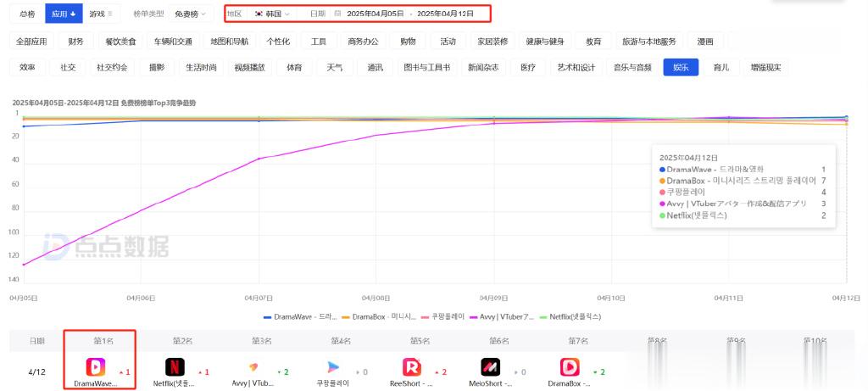Click the highlighted 娱乐 category
Image resolution: width=868 pixels, height=391 pixels.
tap(681, 68)
